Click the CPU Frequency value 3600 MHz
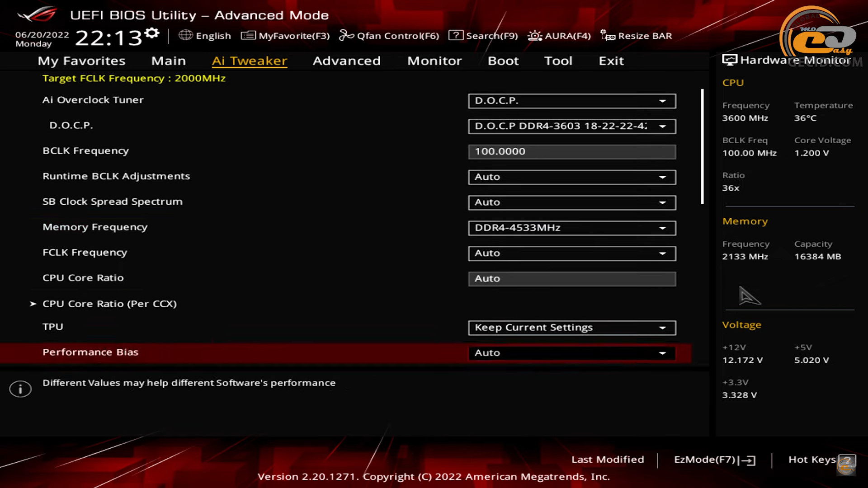The image size is (868, 488). [745, 118]
